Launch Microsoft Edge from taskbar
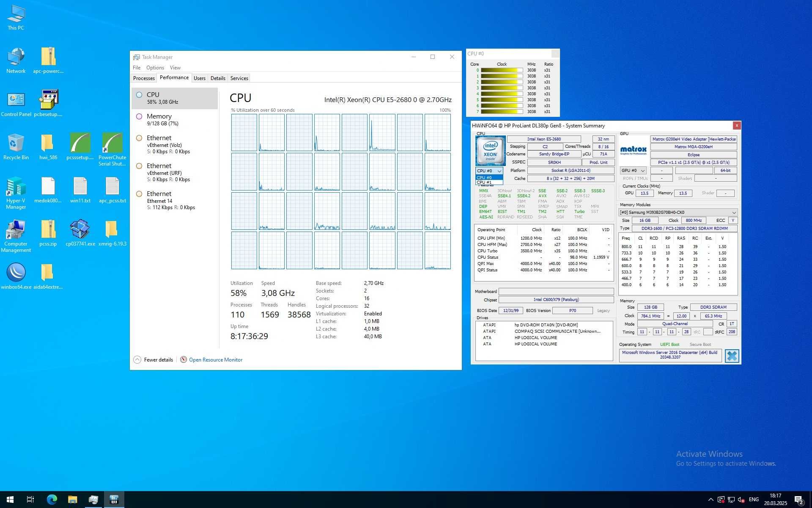 52,500
